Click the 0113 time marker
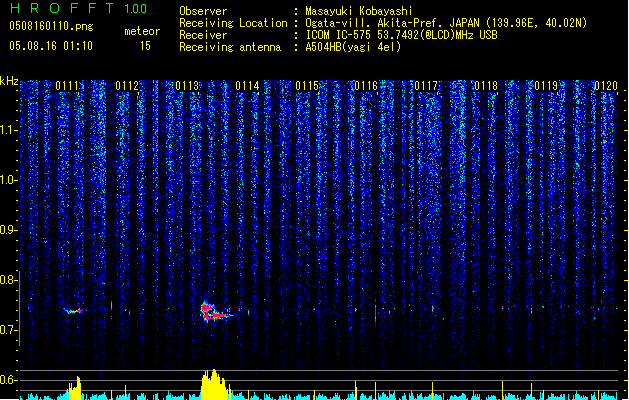This screenshot has height=400, width=629. (x=187, y=86)
